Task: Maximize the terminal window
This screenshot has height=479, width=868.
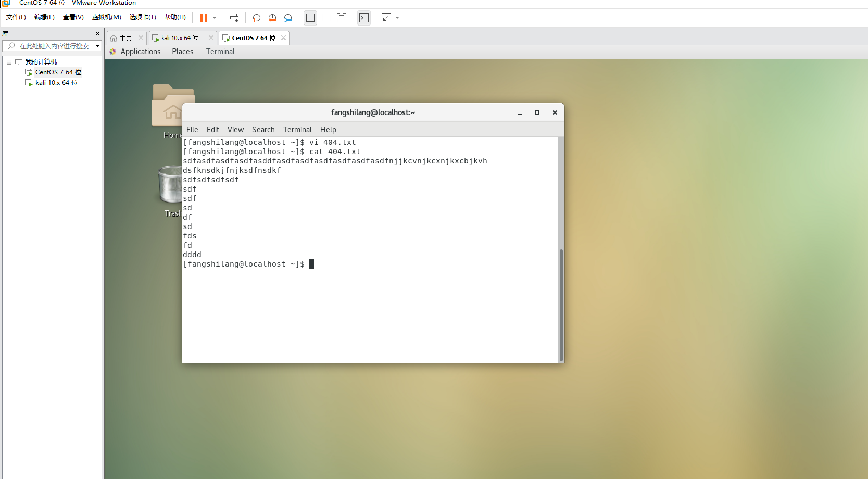Action: [537, 112]
